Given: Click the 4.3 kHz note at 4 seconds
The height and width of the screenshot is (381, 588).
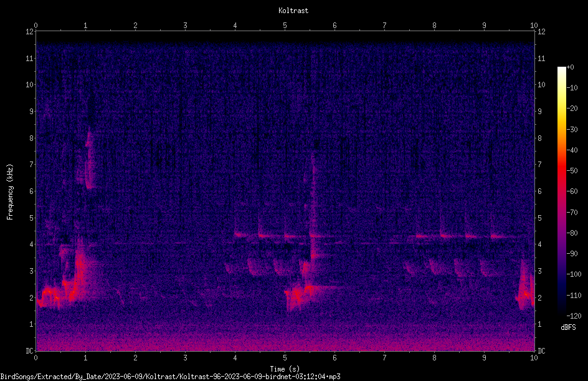Looking at the screenshot, I should pyautogui.click(x=240, y=235).
